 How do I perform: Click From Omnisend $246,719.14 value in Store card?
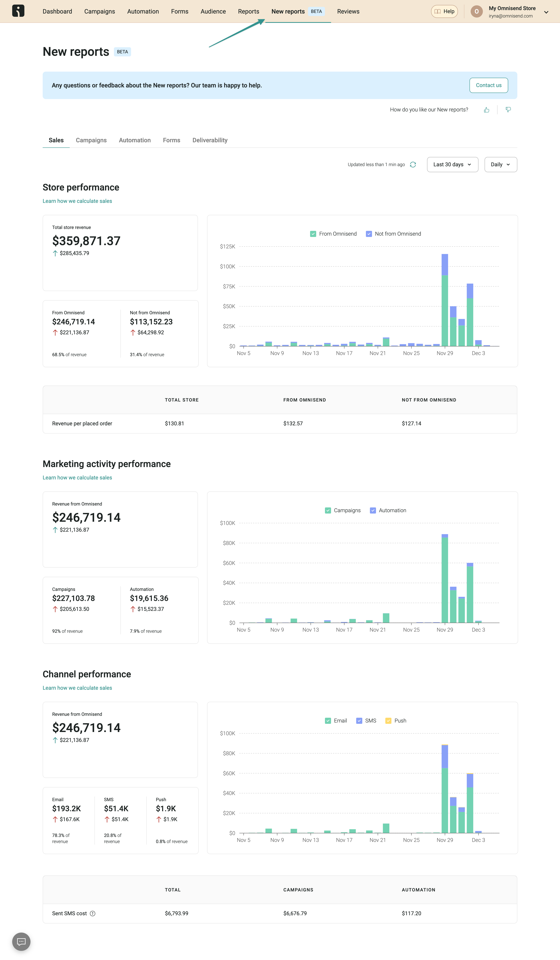tap(74, 322)
